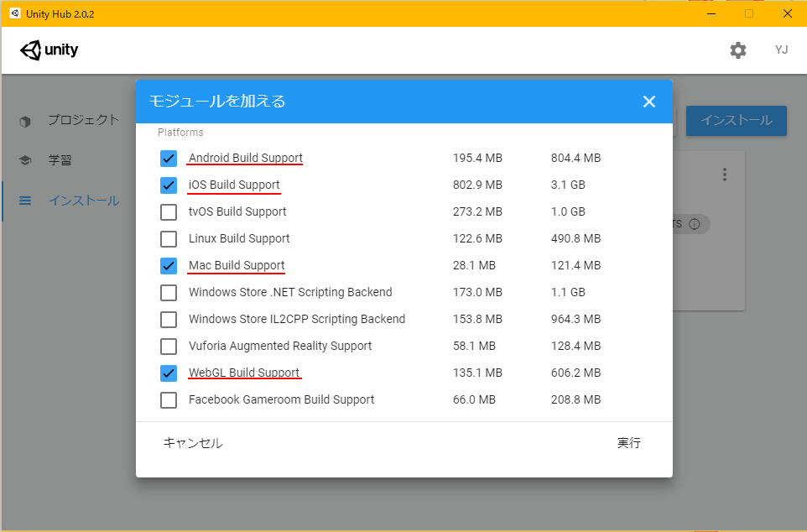Click Facebook Gameroom Build Support label
The width and height of the screenshot is (807, 532).
(x=282, y=399)
